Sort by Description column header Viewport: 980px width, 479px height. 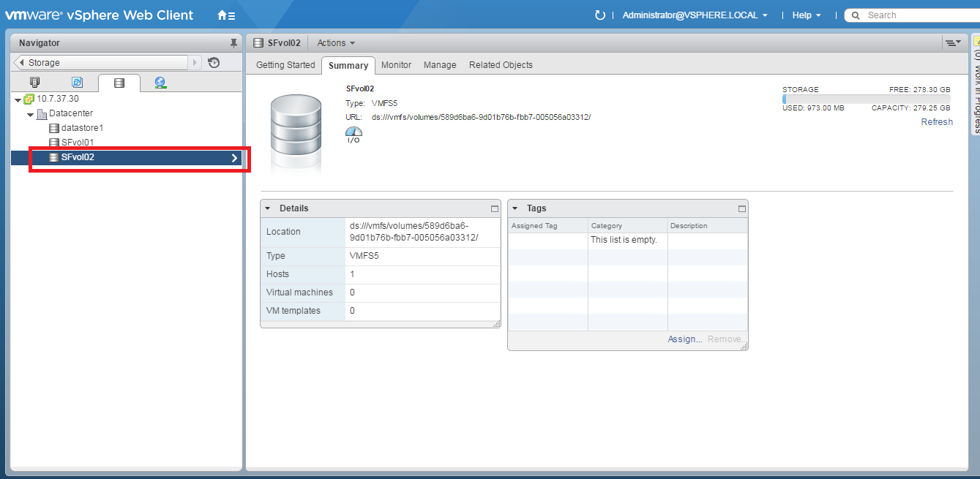[708, 226]
